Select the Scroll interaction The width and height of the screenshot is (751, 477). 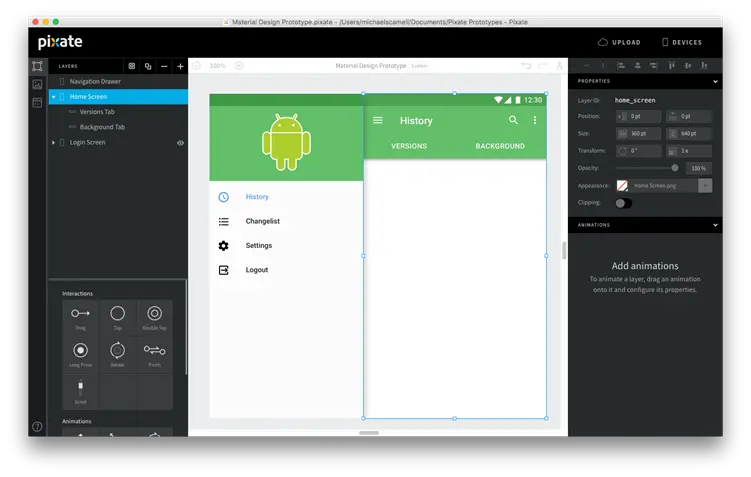tap(80, 391)
